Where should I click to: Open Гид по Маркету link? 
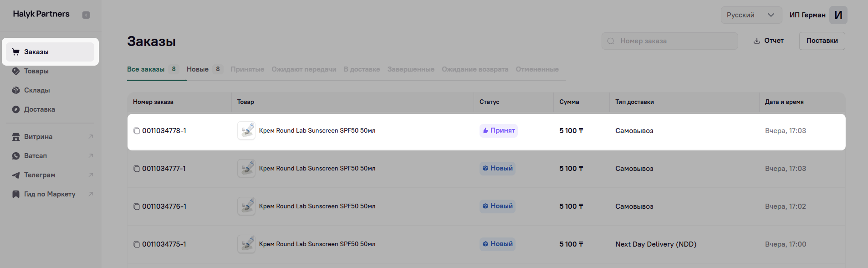coord(50,194)
